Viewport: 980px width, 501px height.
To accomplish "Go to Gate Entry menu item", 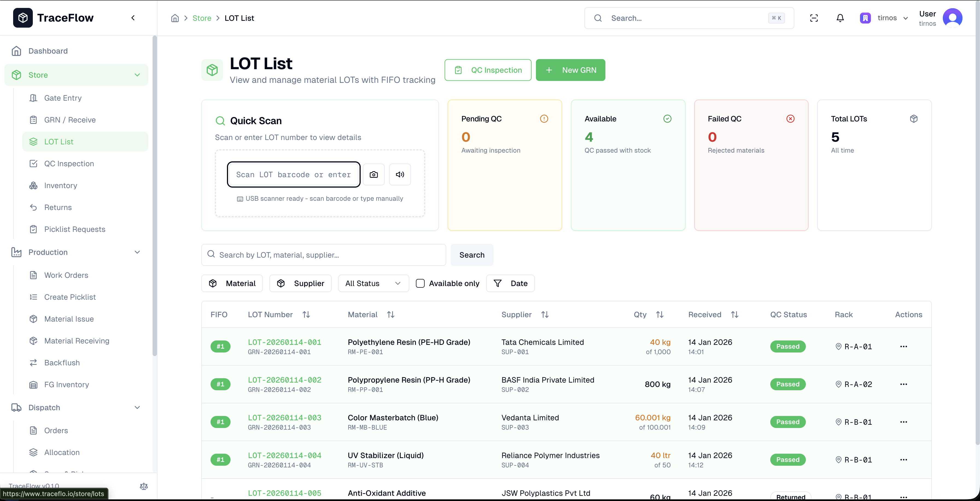I will click(x=63, y=98).
